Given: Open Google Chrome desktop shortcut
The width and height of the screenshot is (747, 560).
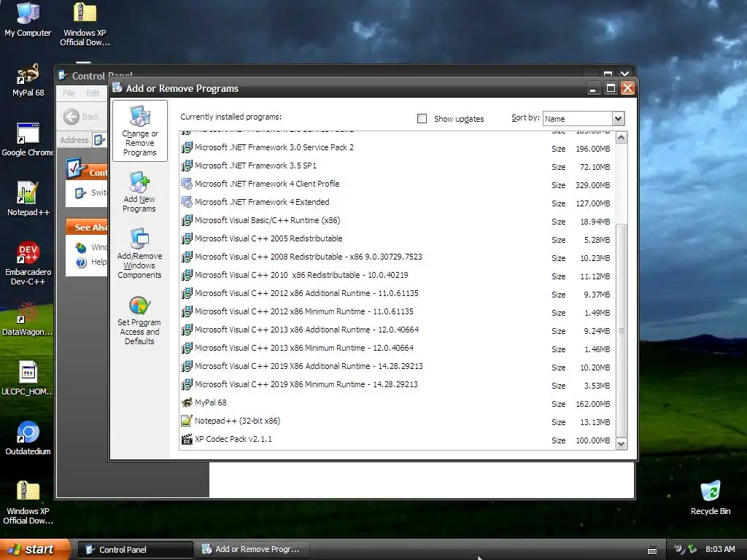Looking at the screenshot, I should pos(28,140).
